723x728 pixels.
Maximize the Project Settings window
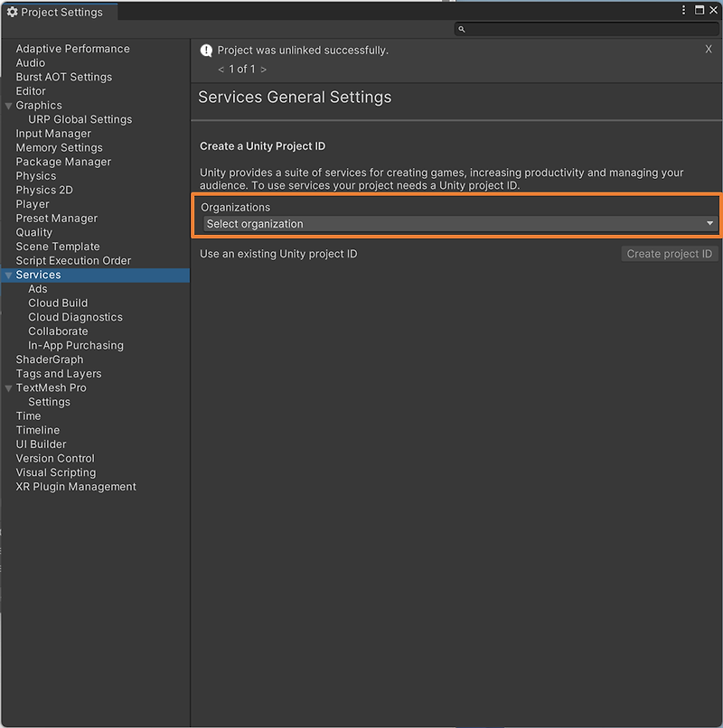[700, 10]
